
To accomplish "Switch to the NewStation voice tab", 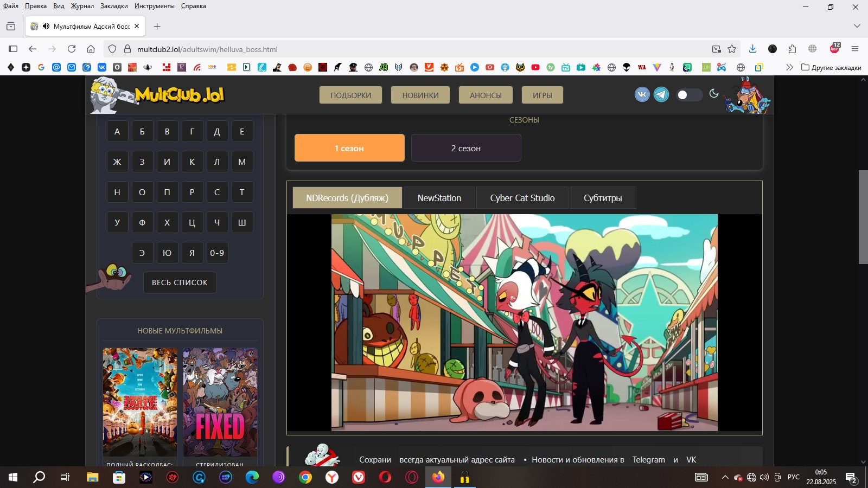I will click(439, 198).
